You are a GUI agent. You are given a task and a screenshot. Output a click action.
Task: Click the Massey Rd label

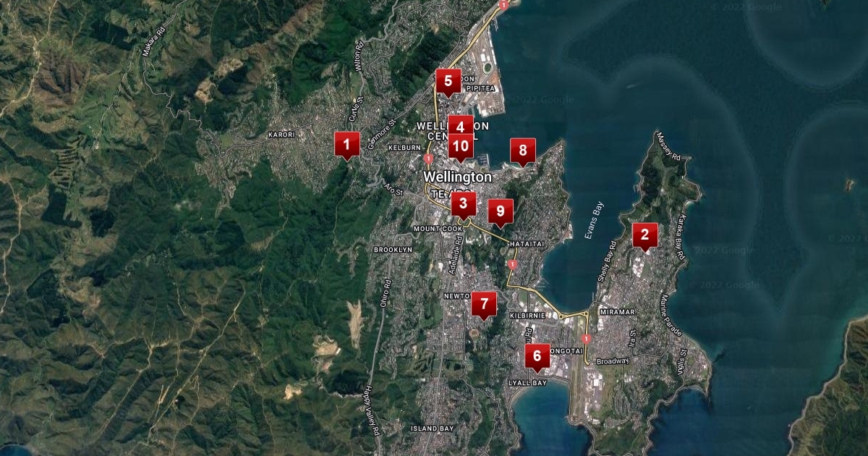[668, 145]
